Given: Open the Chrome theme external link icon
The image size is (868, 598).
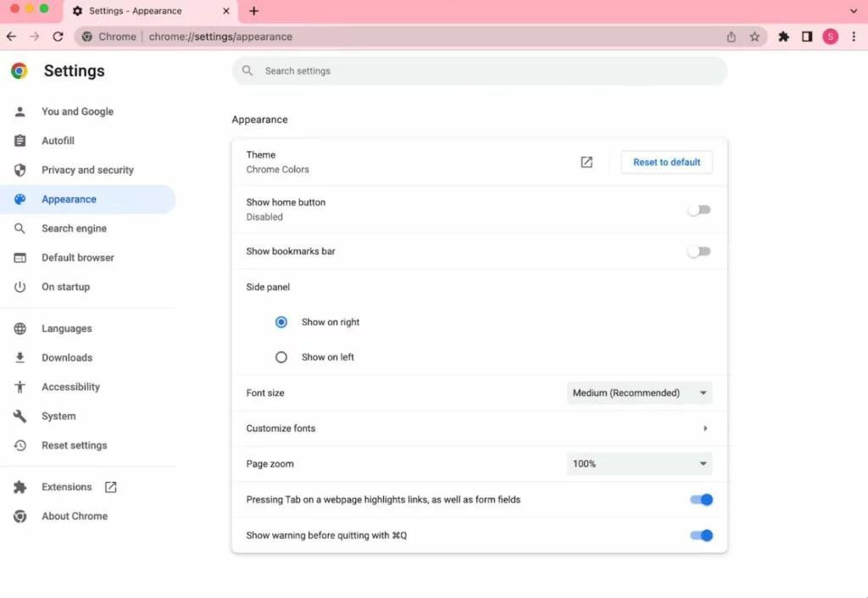Looking at the screenshot, I should 587,162.
